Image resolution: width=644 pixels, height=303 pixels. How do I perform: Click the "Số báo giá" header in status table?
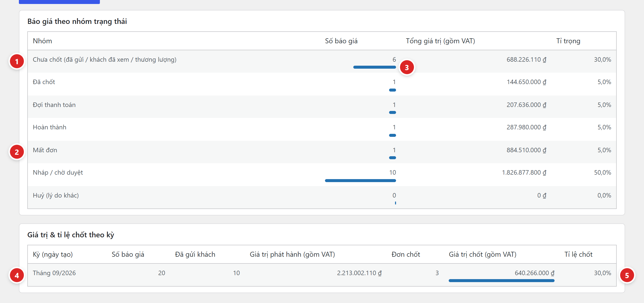tap(341, 41)
